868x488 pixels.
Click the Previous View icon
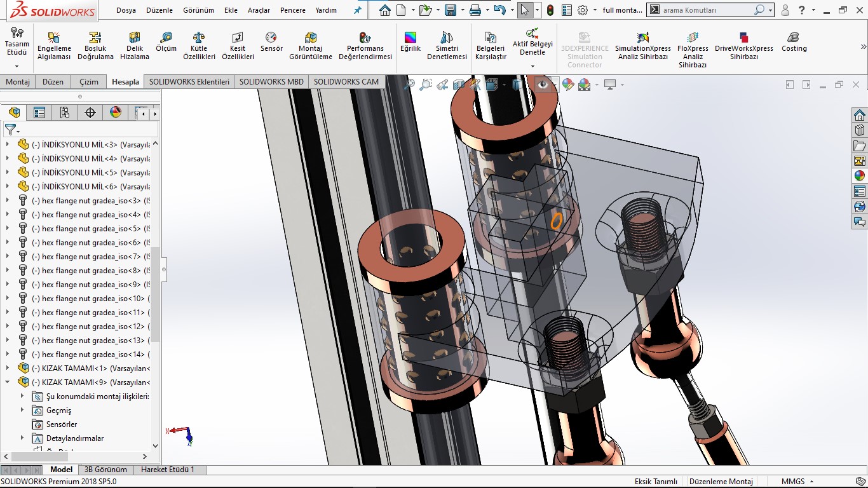click(443, 85)
